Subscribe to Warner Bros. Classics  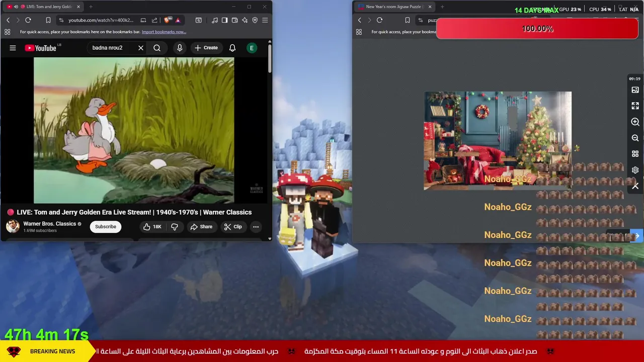106,227
